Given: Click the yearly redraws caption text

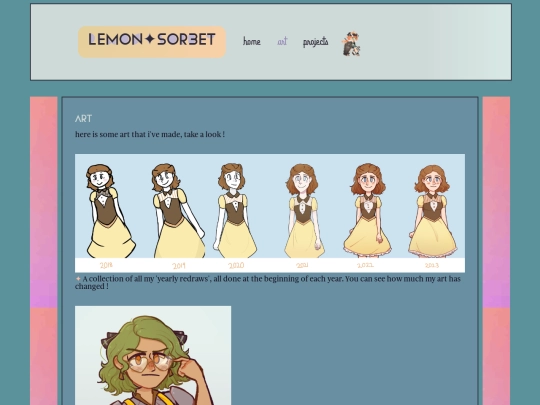Looking at the screenshot, I should [x=268, y=282].
